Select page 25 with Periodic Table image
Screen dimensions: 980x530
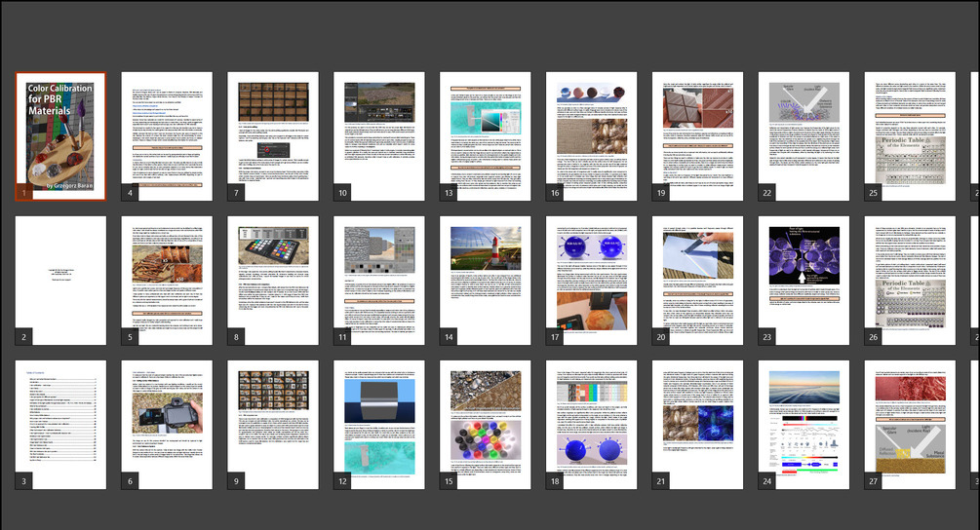coord(910,136)
